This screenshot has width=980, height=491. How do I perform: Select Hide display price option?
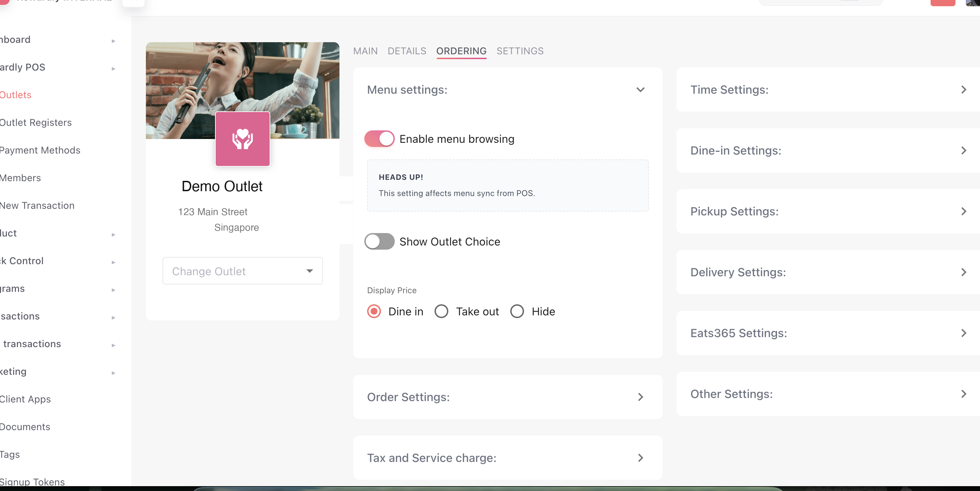pyautogui.click(x=517, y=311)
